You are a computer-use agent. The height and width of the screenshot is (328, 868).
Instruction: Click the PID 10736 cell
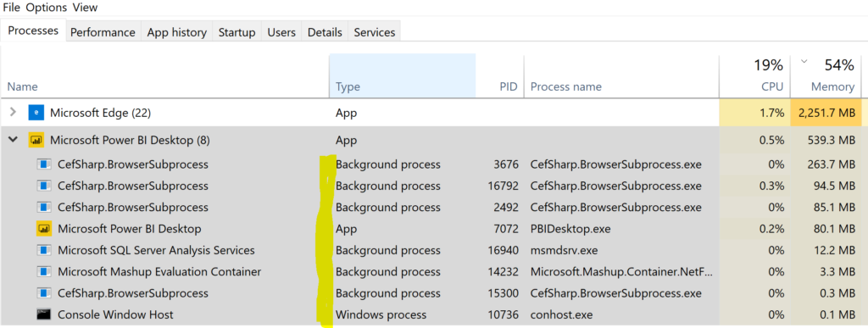(503, 314)
